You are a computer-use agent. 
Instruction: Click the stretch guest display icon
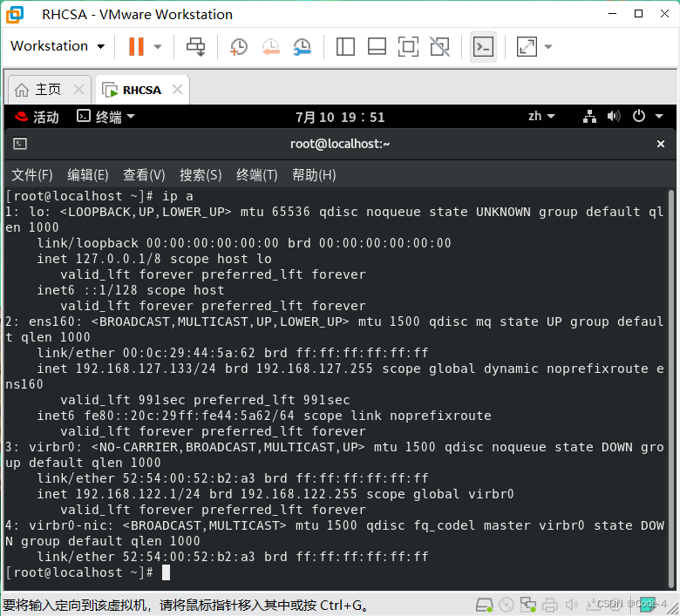pyautogui.click(x=527, y=46)
